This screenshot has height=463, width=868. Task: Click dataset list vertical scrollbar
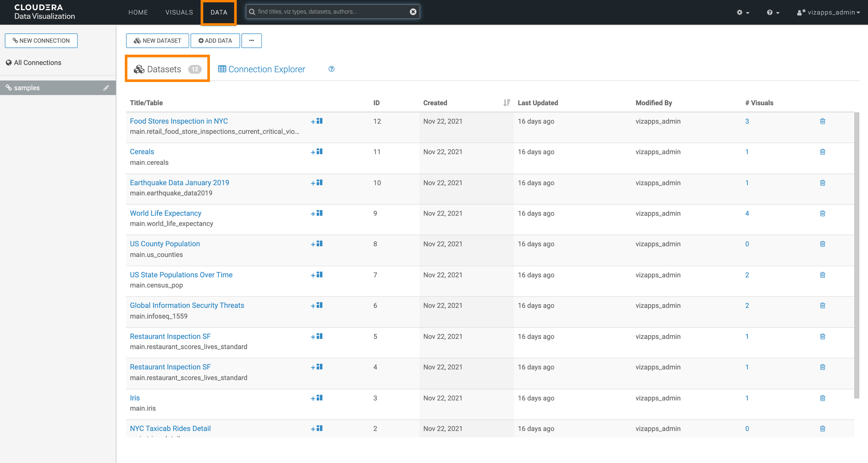(x=857, y=255)
